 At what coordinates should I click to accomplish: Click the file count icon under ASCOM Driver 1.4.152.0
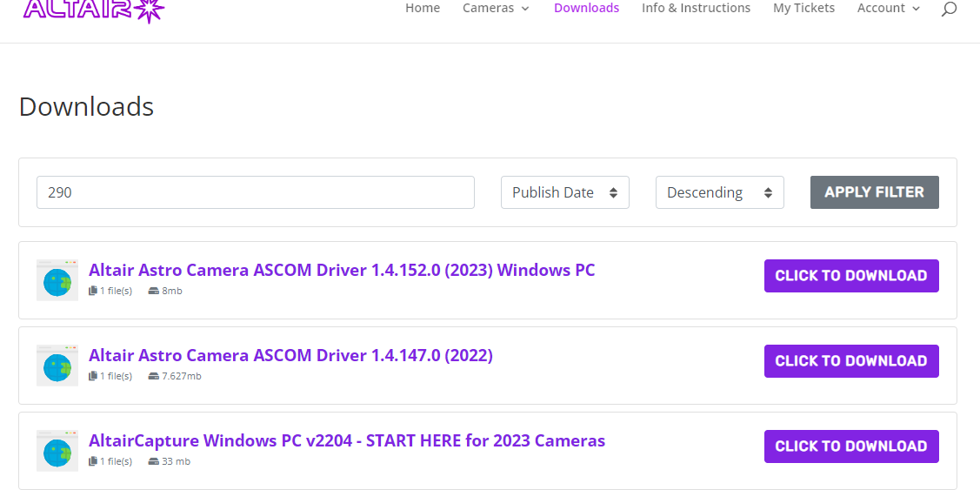[x=93, y=291]
